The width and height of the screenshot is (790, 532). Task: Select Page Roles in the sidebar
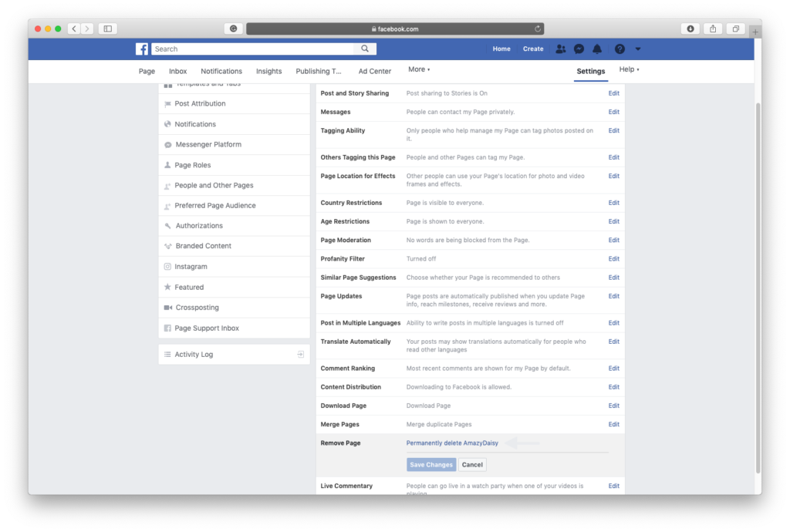pos(192,165)
